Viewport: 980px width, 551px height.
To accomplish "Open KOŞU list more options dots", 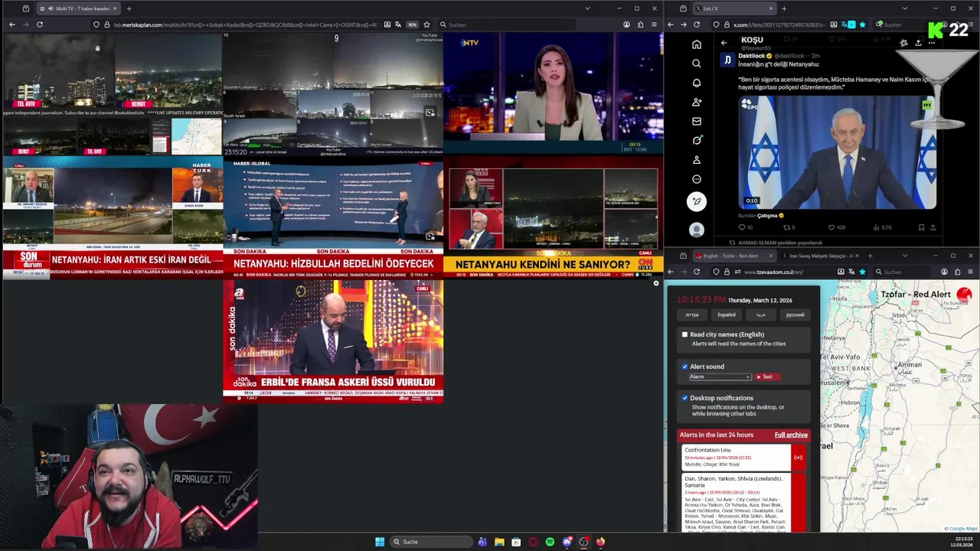I will 931,43.
